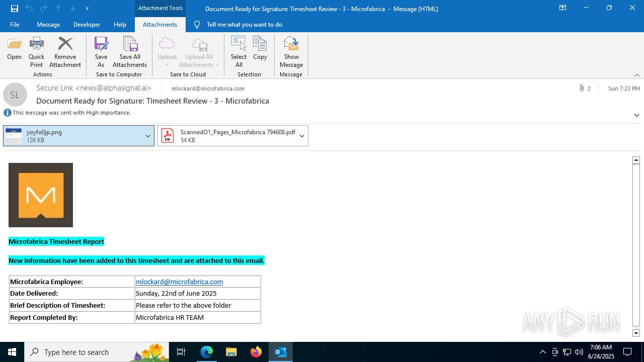
Task: Open the selected attachment with Open button
Action: (x=14, y=49)
